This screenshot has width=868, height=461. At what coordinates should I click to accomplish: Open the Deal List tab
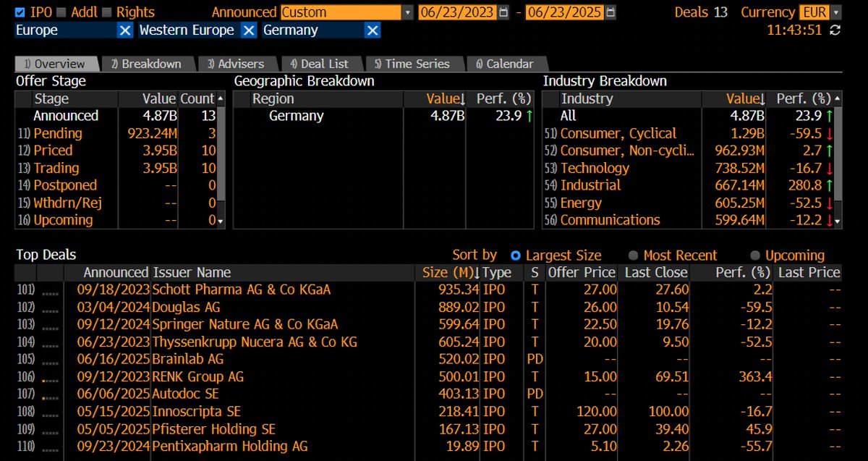[320, 64]
